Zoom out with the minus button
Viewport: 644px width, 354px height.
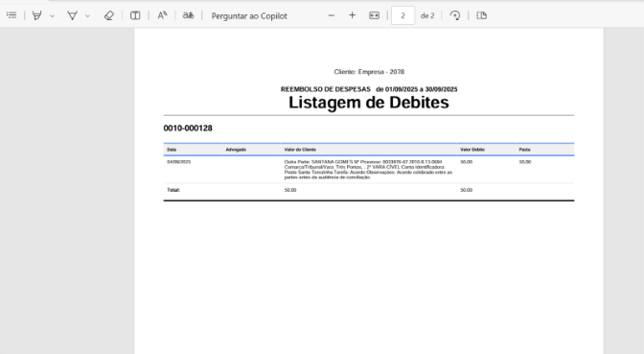click(332, 15)
